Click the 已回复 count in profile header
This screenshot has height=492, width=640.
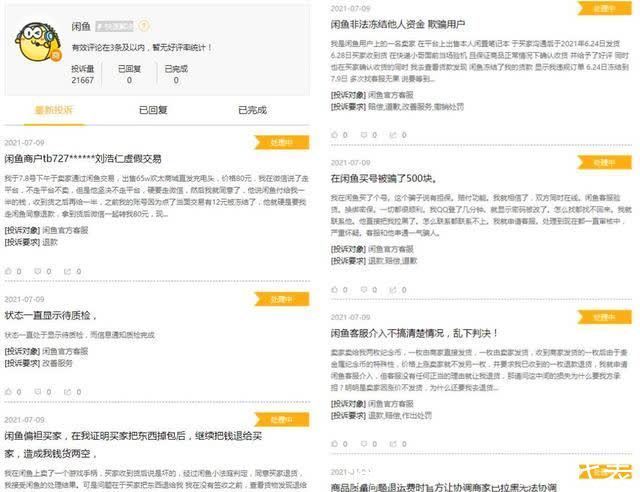click(x=129, y=74)
